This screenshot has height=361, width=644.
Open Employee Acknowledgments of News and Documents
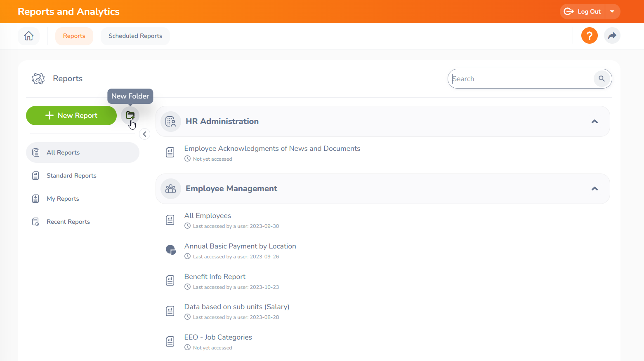coord(272,148)
